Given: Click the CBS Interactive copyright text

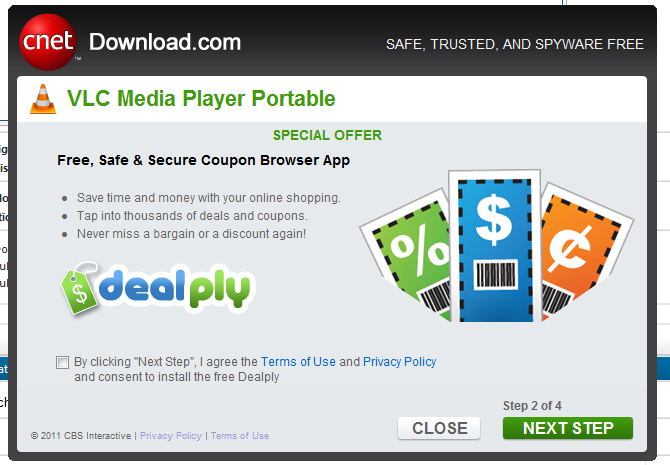Looking at the screenshot, I should (81, 436).
